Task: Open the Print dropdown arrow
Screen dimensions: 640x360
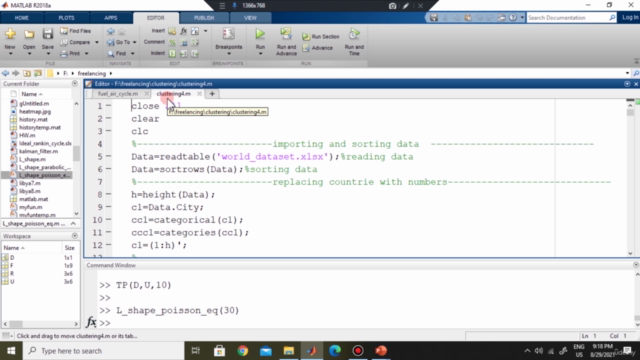Action: (87, 53)
